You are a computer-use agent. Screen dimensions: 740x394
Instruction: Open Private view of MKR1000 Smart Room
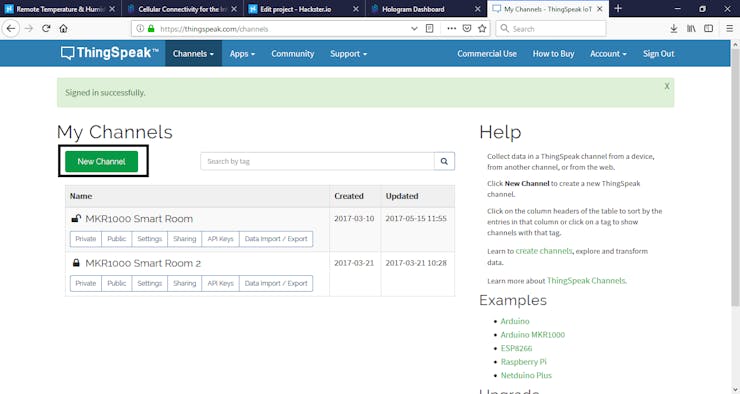click(85, 239)
